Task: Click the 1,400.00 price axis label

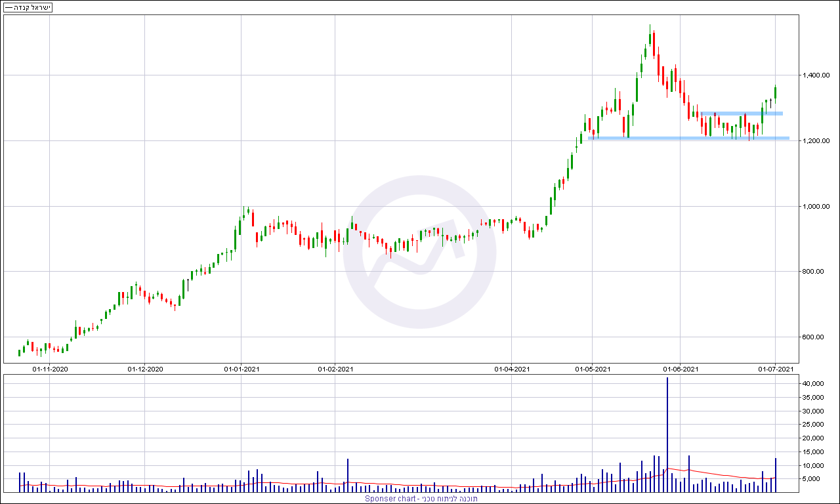Action: click(817, 75)
